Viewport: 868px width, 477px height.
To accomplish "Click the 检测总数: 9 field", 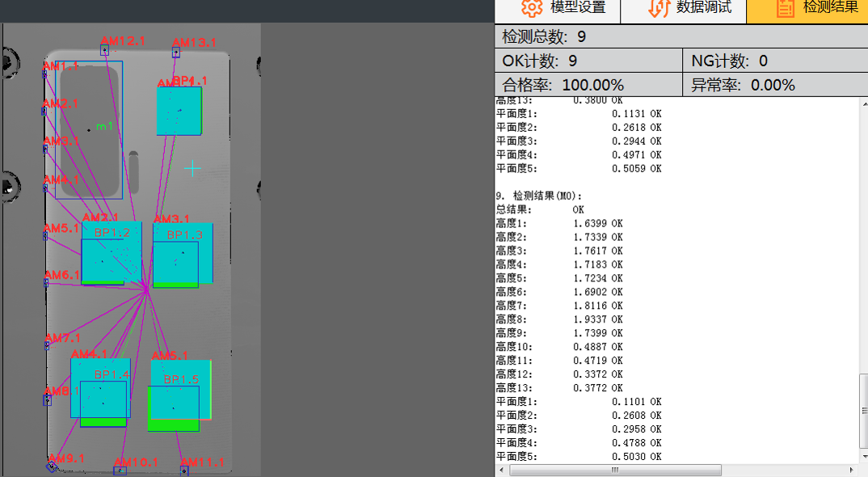I will coord(681,36).
